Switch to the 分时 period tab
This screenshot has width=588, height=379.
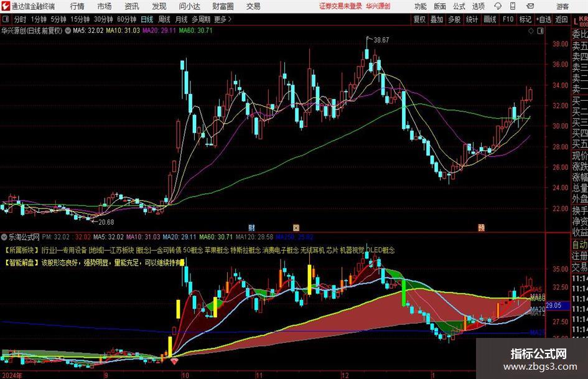20,19
